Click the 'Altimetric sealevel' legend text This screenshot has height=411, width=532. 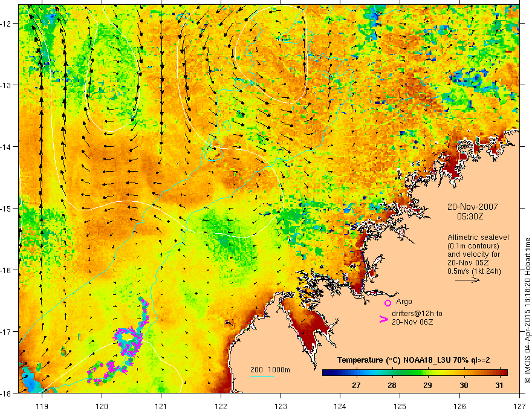pyautogui.click(x=478, y=238)
